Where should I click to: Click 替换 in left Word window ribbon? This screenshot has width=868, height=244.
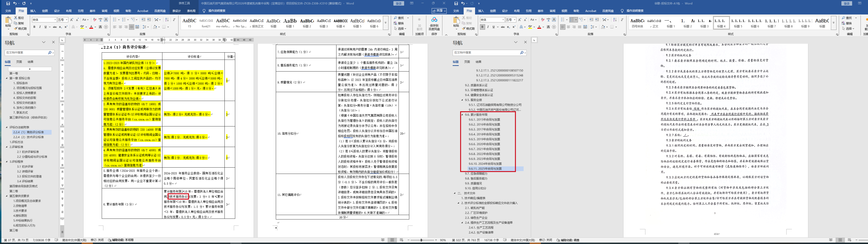(x=399, y=23)
